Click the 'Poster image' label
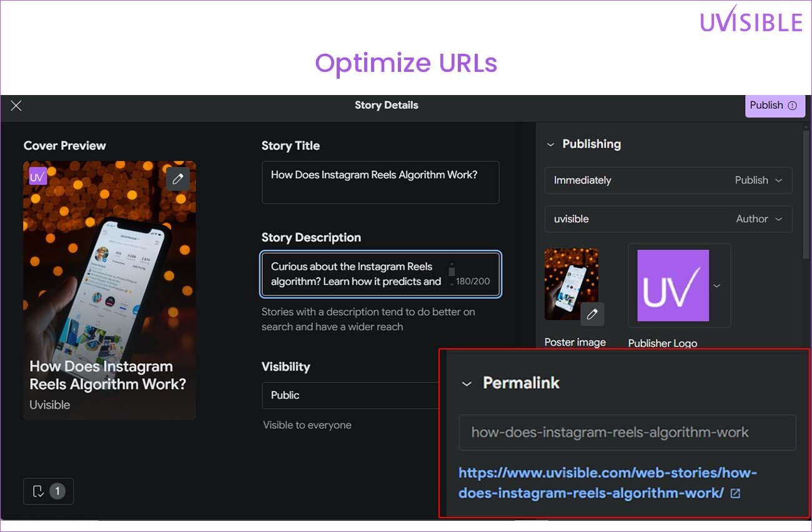Screen dimensions: 812x532 tap(575, 342)
